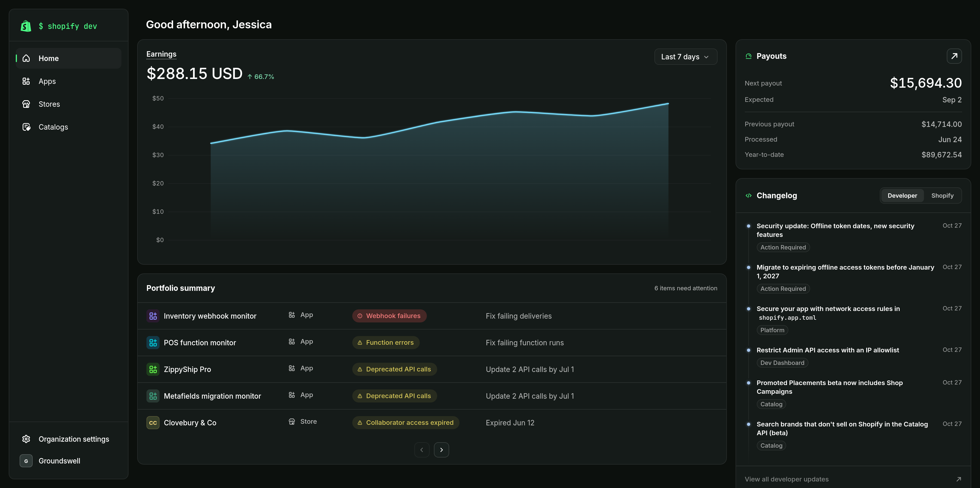Click the Groundswell G avatar
This screenshot has width=980, height=488.
coord(26,460)
